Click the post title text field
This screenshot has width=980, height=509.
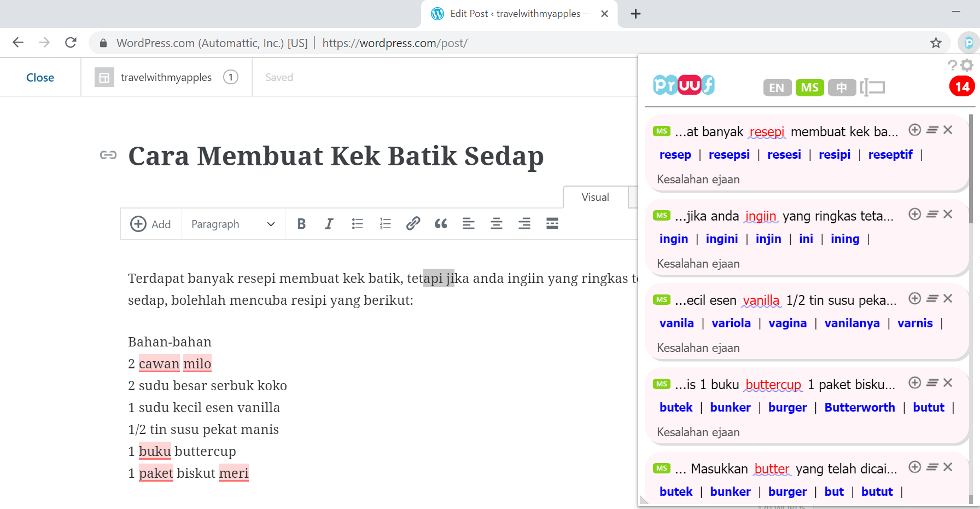click(x=336, y=156)
